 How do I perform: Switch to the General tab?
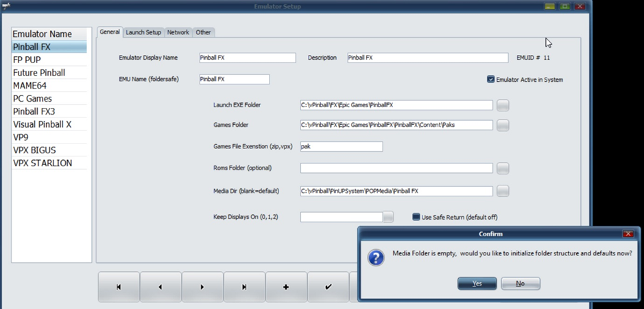110,32
